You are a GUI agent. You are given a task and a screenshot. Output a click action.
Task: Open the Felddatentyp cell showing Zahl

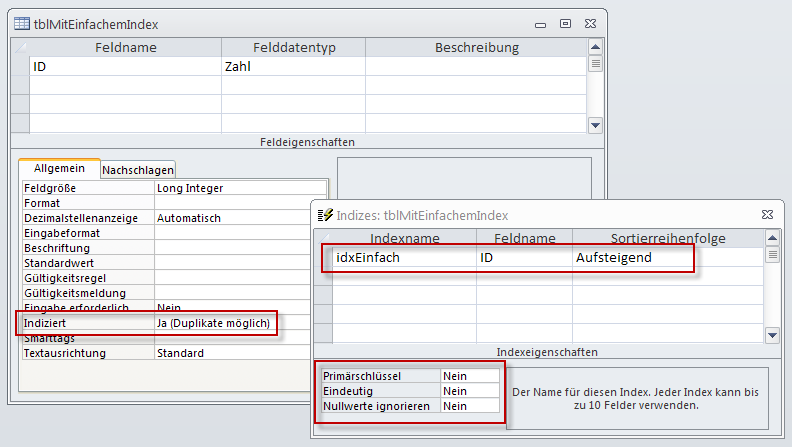(292, 67)
